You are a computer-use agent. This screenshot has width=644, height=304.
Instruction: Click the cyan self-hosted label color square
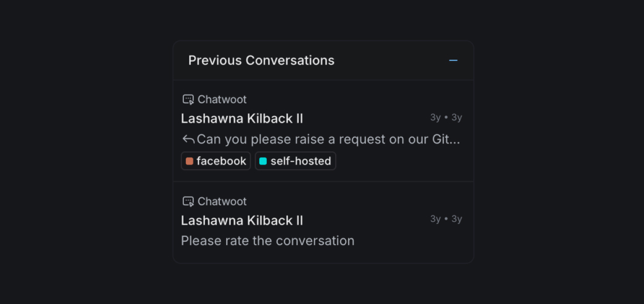[x=263, y=161]
